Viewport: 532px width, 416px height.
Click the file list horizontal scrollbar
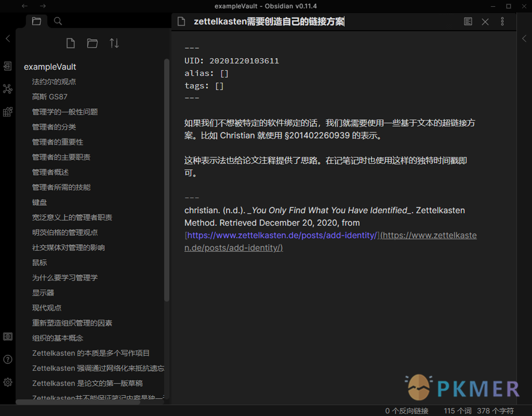(78, 402)
